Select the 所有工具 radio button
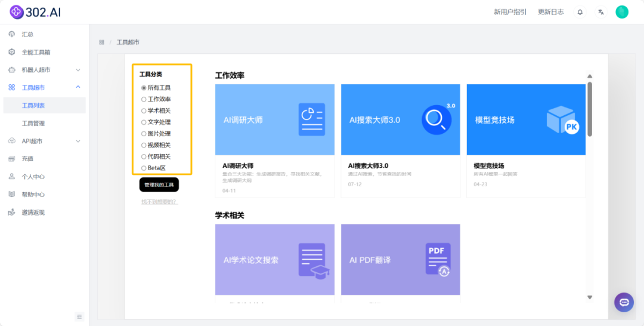 144,88
